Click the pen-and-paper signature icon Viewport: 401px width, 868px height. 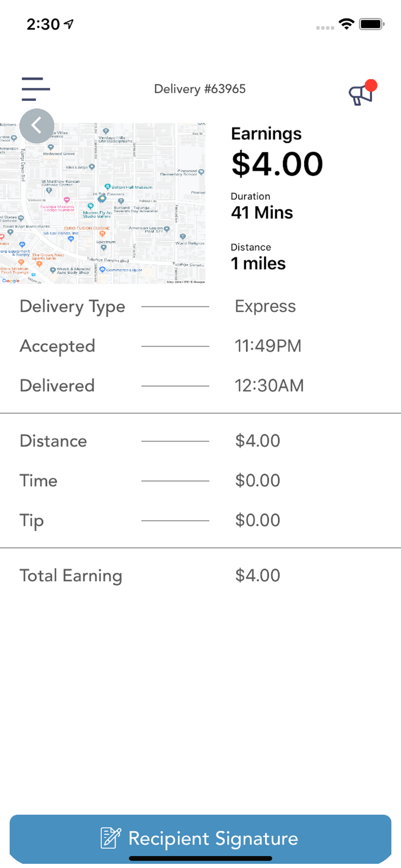(x=111, y=838)
